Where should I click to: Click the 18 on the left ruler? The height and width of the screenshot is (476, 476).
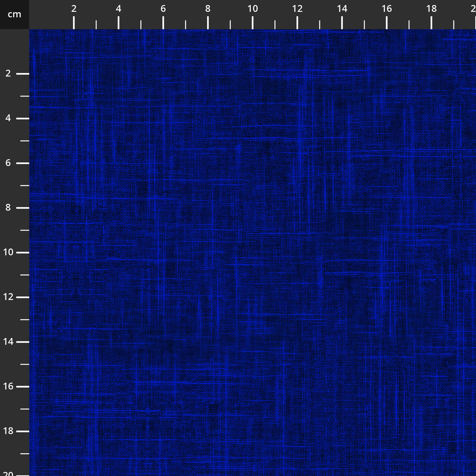8,431
